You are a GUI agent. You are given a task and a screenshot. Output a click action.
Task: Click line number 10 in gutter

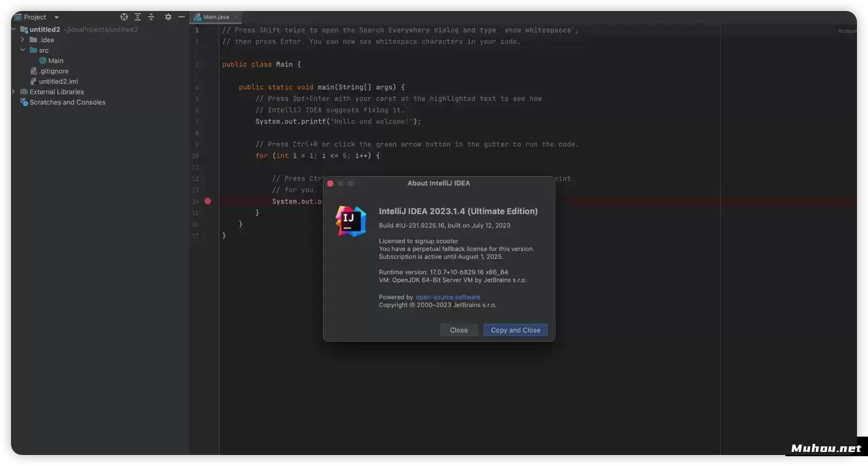point(196,156)
